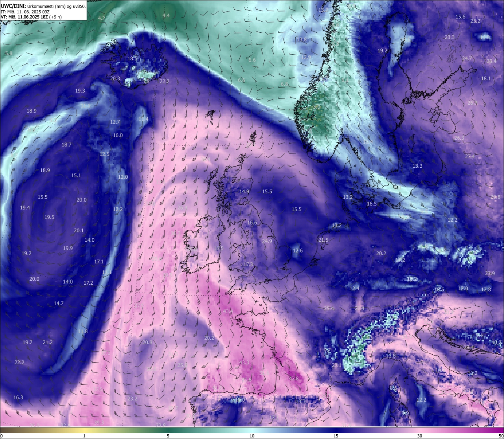This screenshot has height=439, width=504.
Task: Click the map value 19.4
Action: 25,208
